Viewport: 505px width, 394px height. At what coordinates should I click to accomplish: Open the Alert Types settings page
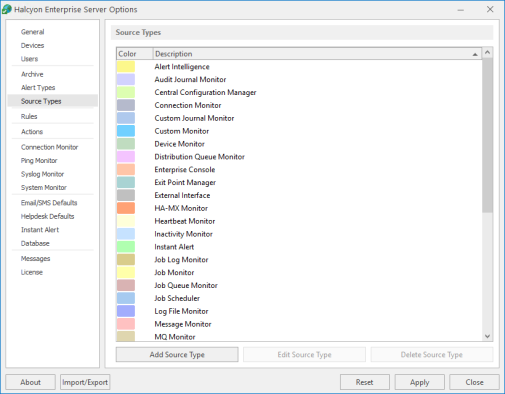(38, 88)
